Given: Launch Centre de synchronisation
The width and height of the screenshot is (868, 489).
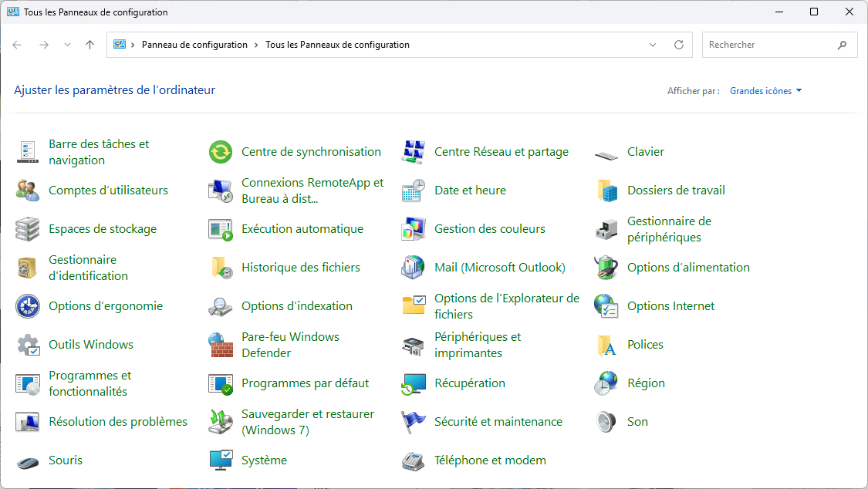Looking at the screenshot, I should [x=312, y=151].
